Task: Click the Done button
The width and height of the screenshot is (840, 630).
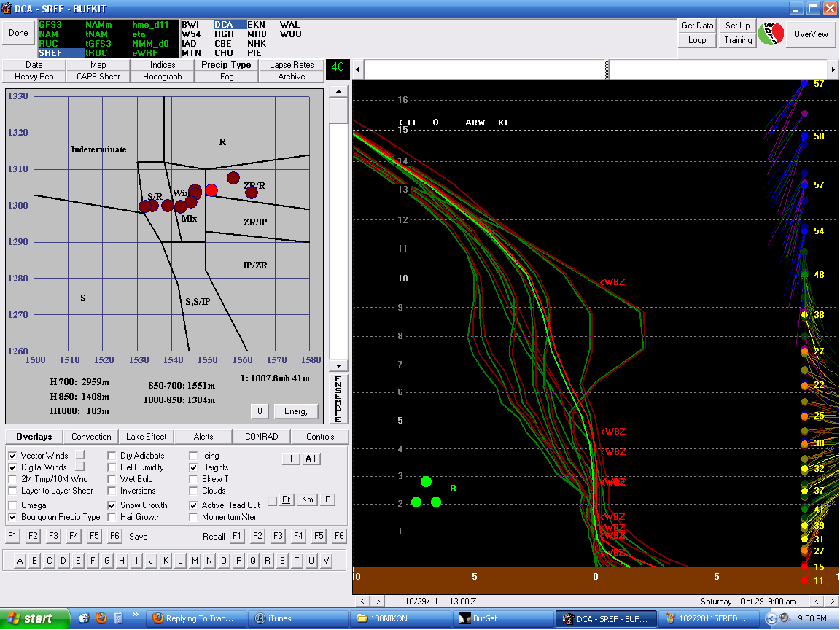Action: tap(18, 34)
